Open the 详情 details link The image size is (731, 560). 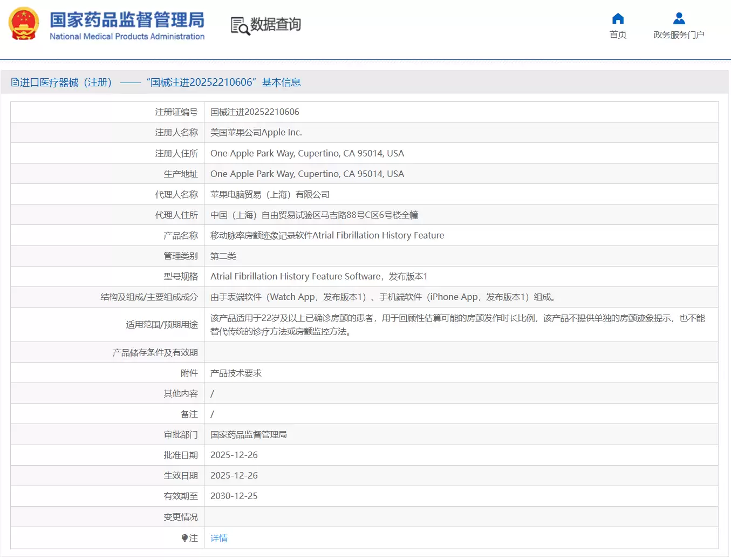(218, 538)
